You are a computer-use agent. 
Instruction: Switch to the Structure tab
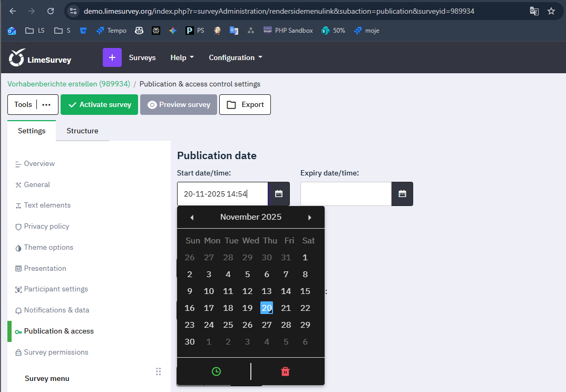[x=82, y=131]
